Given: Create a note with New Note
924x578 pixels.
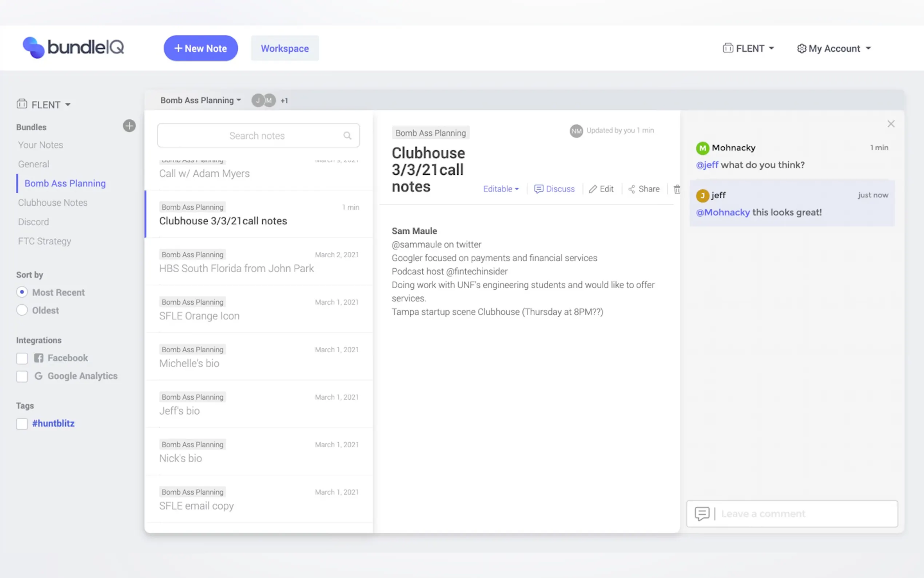Looking at the screenshot, I should [x=200, y=48].
